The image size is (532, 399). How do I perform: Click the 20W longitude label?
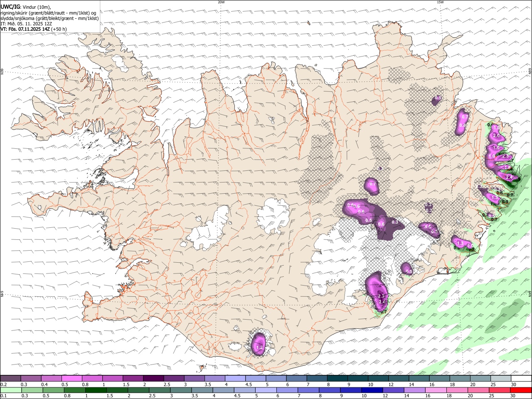(x=221, y=2)
